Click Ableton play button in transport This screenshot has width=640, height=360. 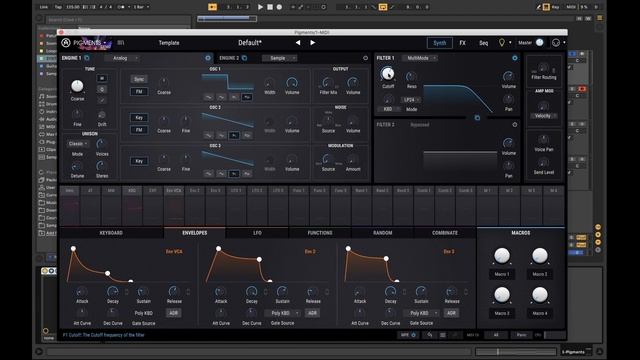tap(260, 7)
